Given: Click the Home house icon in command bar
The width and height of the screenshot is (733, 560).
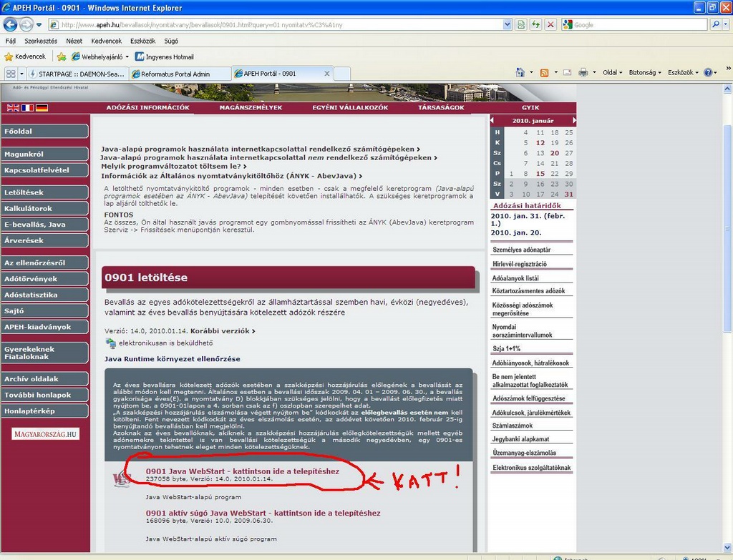Looking at the screenshot, I should 520,72.
